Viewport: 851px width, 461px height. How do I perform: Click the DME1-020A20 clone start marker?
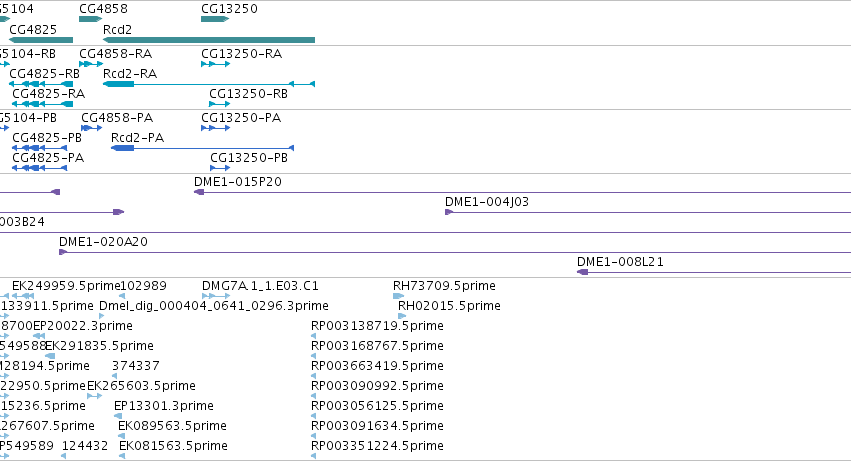(63, 252)
